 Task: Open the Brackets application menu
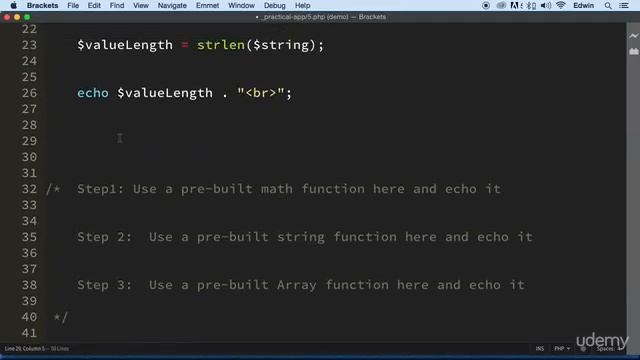[42, 5]
